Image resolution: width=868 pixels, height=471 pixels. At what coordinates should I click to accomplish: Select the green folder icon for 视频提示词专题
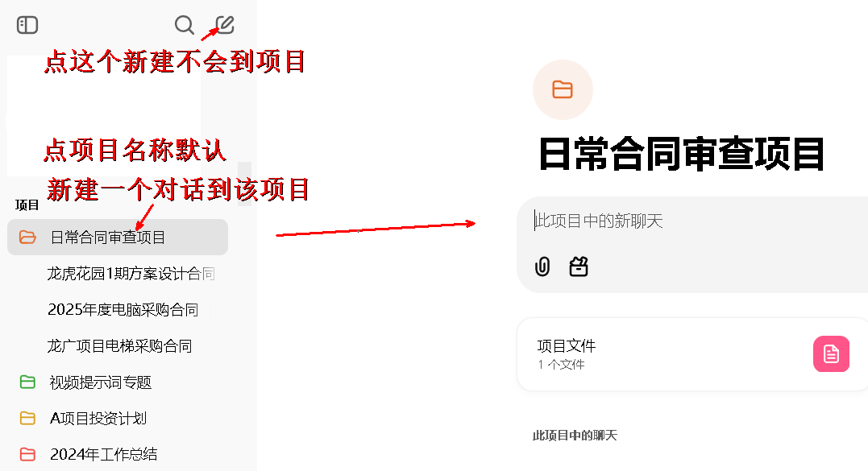(27, 382)
